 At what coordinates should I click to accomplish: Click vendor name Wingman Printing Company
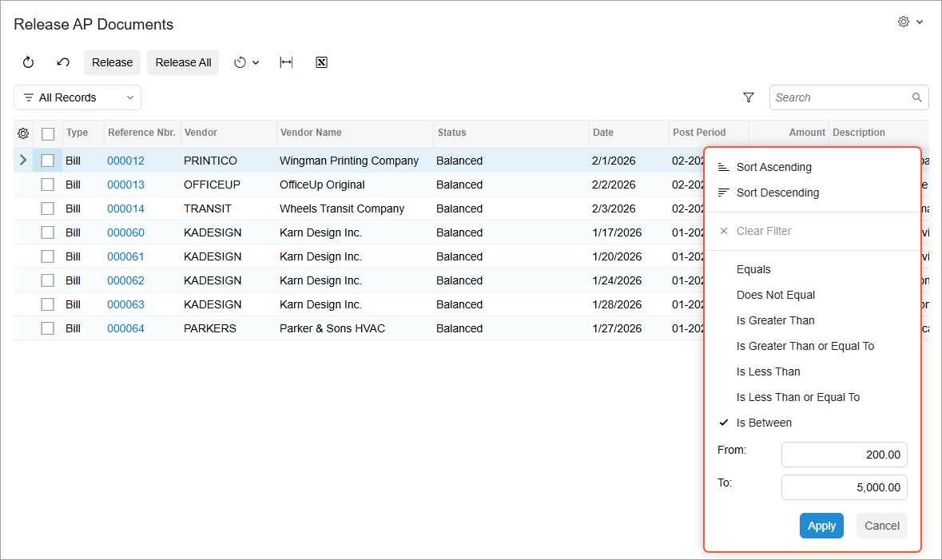(x=349, y=161)
